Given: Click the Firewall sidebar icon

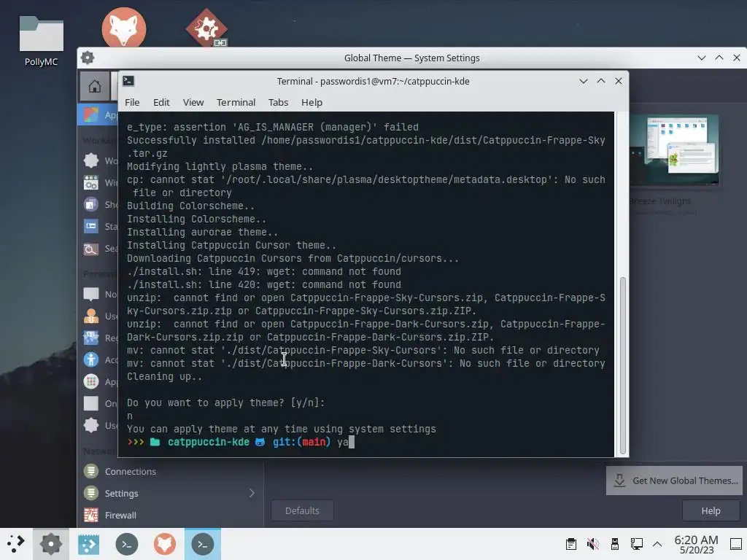Looking at the screenshot, I should pos(91,516).
